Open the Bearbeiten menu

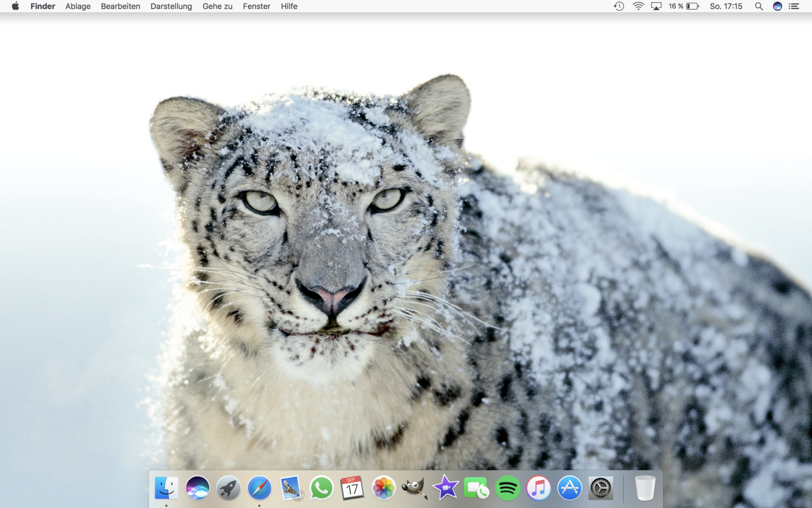(120, 6)
